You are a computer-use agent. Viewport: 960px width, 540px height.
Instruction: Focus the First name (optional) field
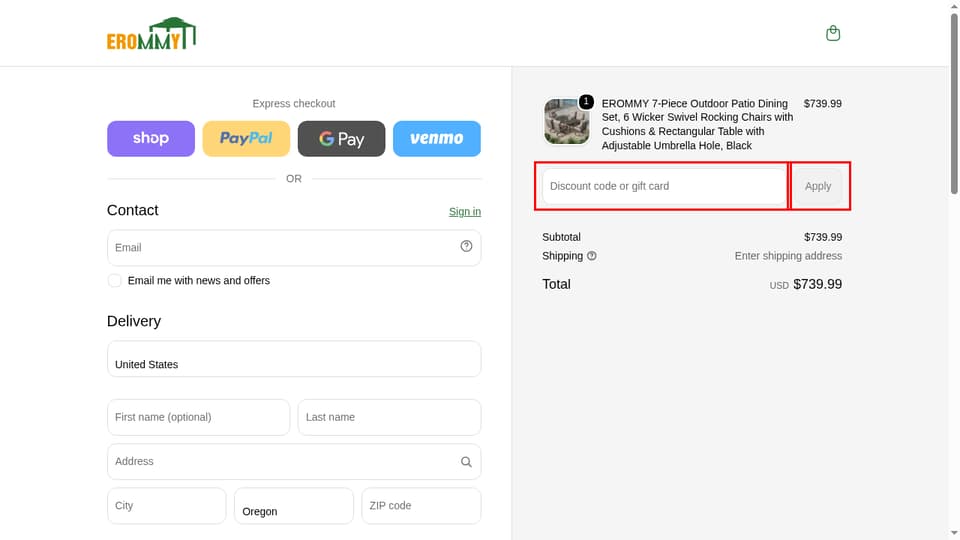(x=198, y=417)
